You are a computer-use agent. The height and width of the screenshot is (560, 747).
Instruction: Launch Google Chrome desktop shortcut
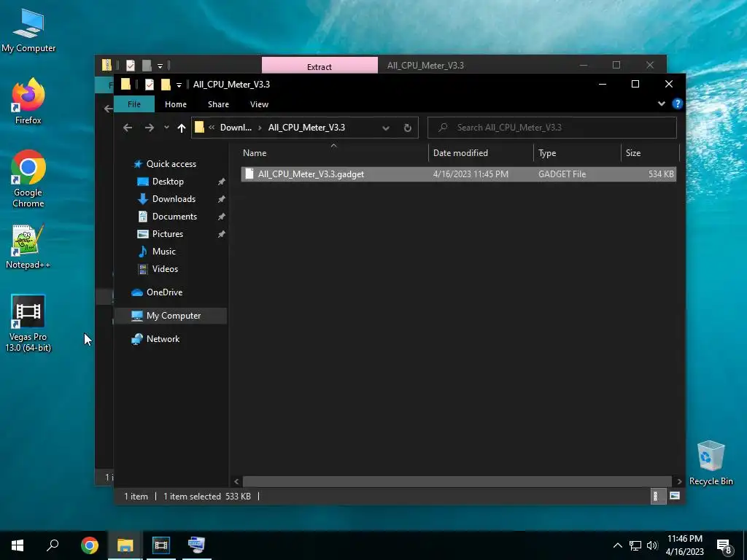pos(28,179)
